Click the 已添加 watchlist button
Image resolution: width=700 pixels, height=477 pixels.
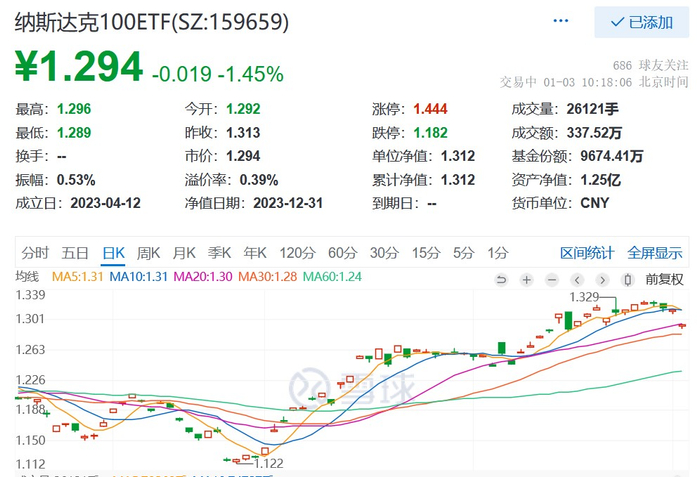(x=642, y=22)
